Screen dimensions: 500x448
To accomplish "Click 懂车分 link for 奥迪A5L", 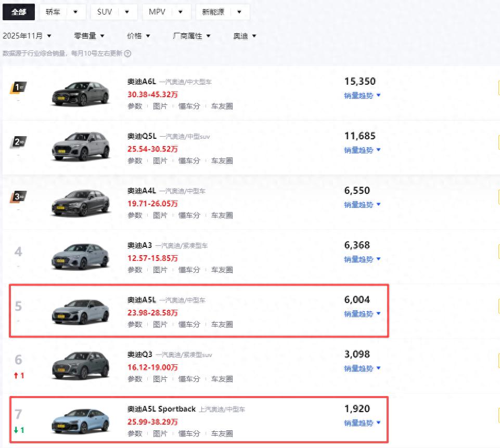I will click(x=189, y=324).
